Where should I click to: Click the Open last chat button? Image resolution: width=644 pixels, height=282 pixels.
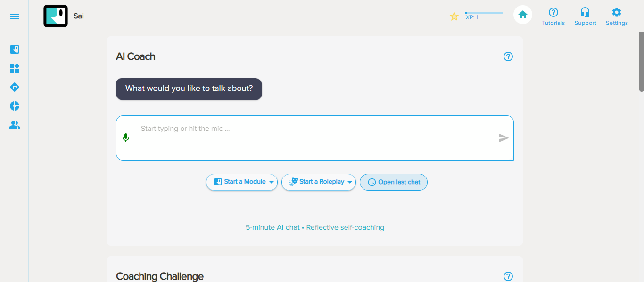coord(393,182)
